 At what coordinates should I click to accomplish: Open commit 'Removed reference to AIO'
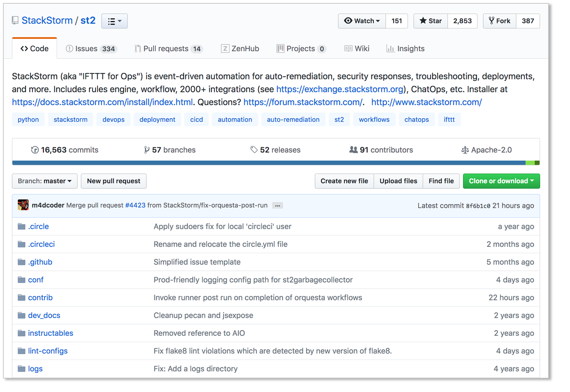click(199, 333)
